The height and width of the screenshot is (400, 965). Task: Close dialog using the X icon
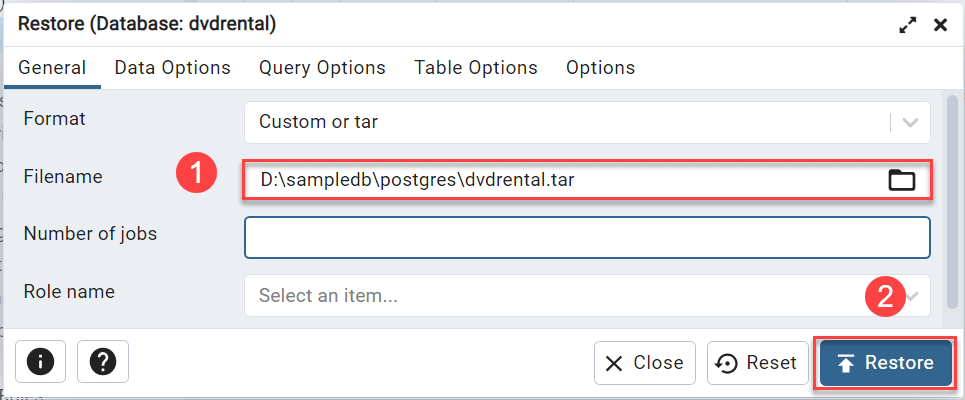(940, 26)
